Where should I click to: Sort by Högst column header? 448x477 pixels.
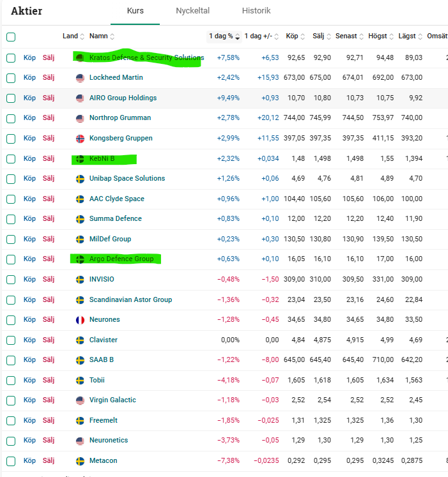381,36
